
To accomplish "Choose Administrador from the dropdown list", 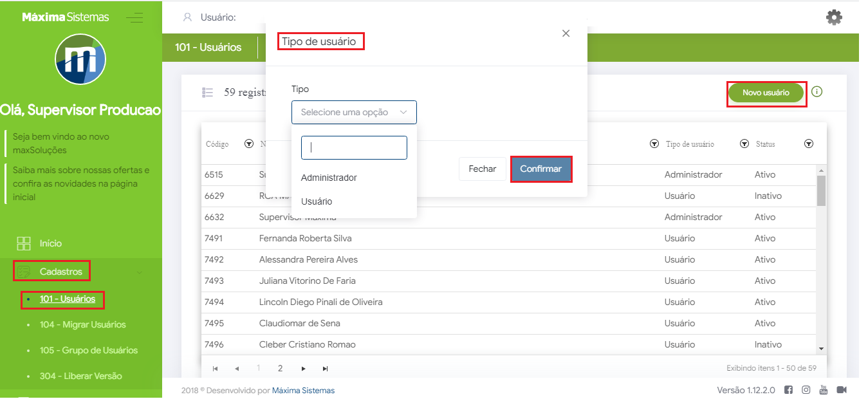I will tap(329, 178).
